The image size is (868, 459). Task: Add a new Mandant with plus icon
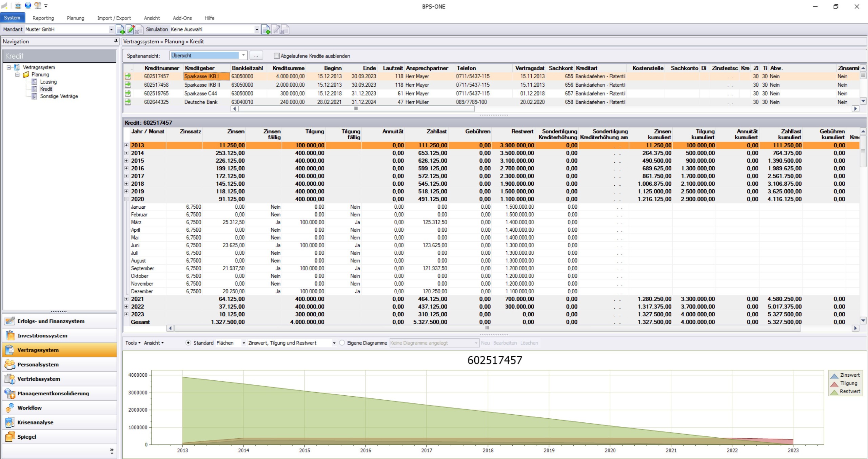coord(120,30)
